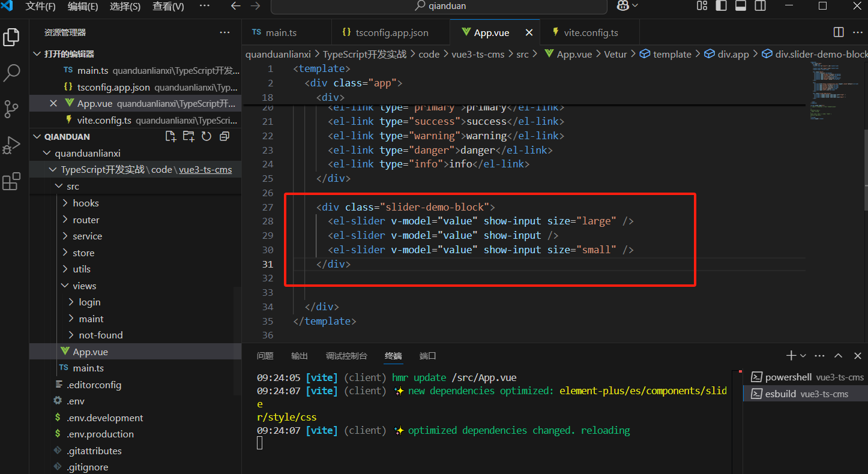The image size is (868, 474).
Task: Collapse the QIANDUAN workspace section
Action: (37, 137)
